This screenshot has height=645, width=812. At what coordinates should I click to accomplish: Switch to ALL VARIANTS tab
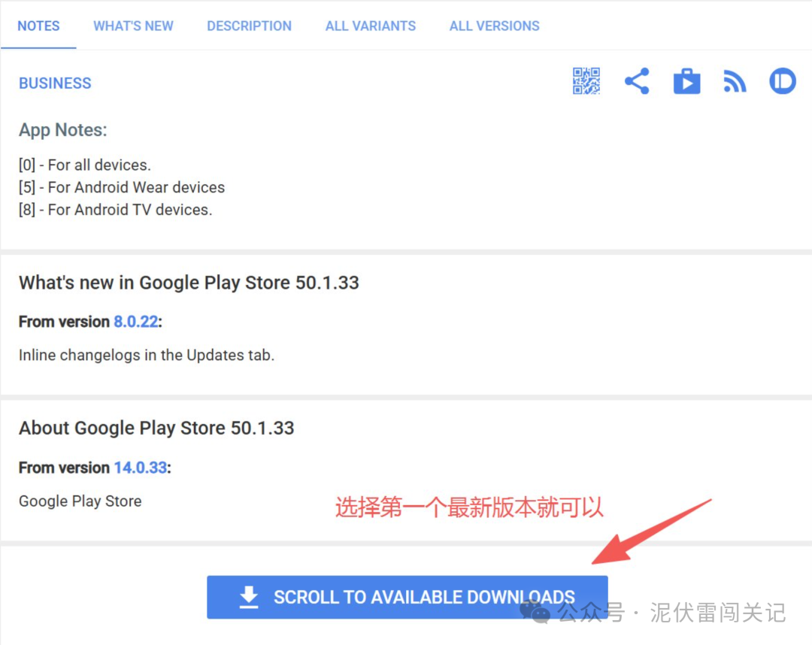tap(370, 26)
